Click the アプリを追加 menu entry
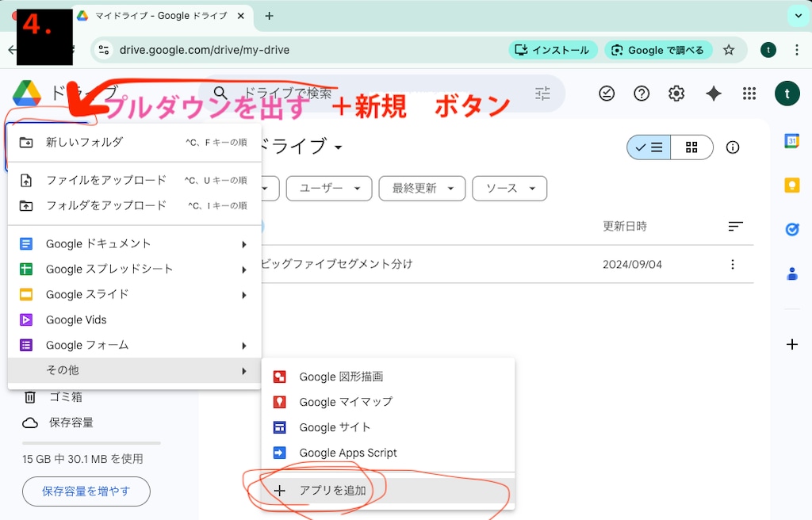Viewport: 812px width, 520px height. 334,490
